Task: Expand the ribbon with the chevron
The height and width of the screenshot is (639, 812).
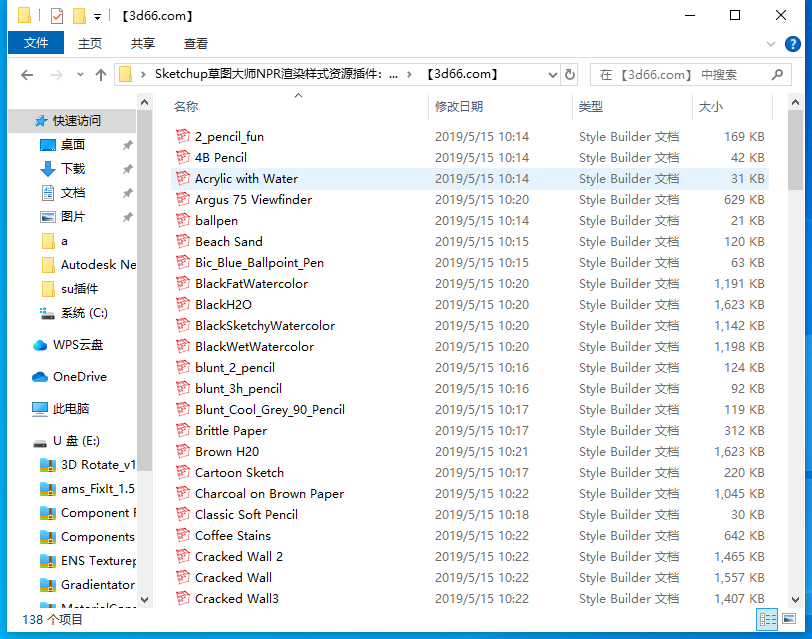Action: point(771,44)
